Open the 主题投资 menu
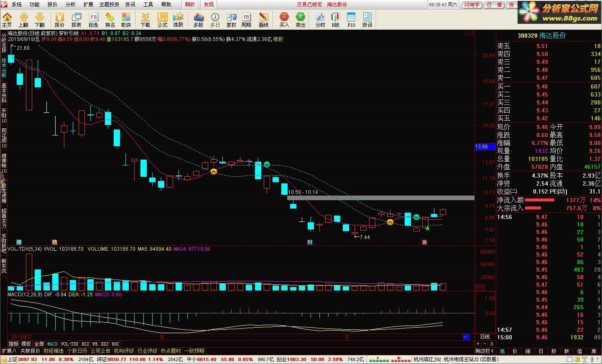Image resolution: width=602 pixels, height=364 pixels. coord(109,4)
